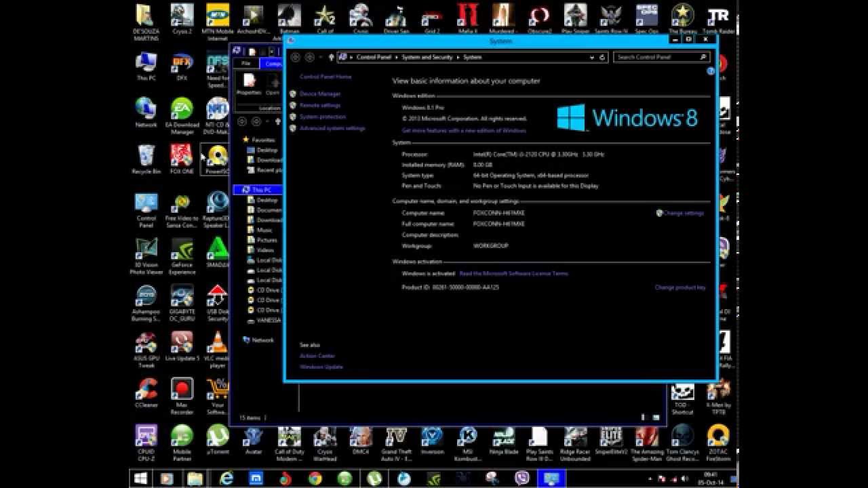
Task: Click Change settings for computer name
Action: [x=684, y=213]
